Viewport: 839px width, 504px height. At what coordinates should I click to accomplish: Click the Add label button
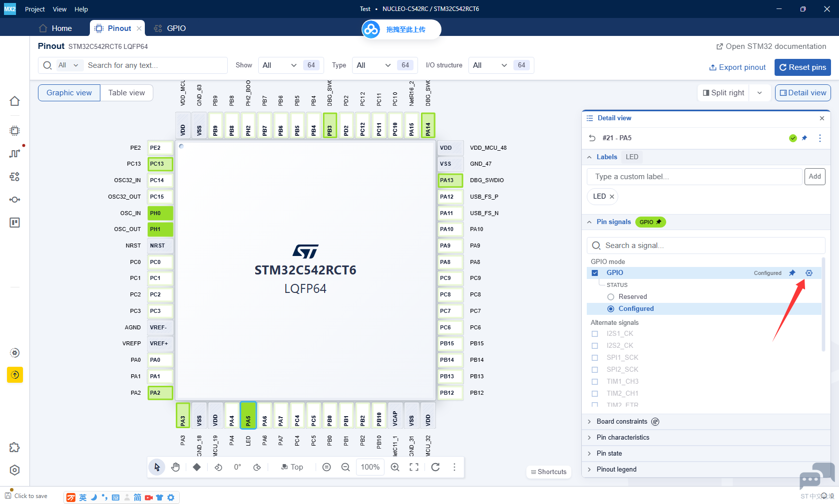pos(815,177)
